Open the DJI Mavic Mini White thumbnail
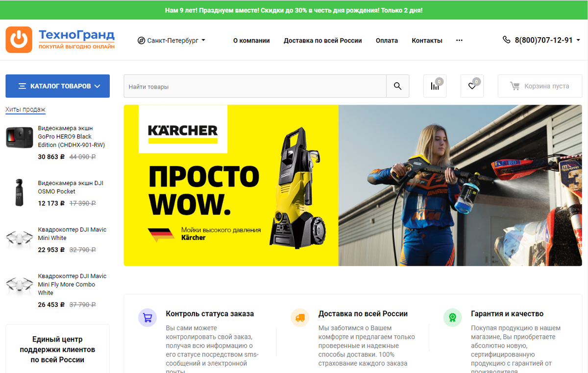 point(19,238)
